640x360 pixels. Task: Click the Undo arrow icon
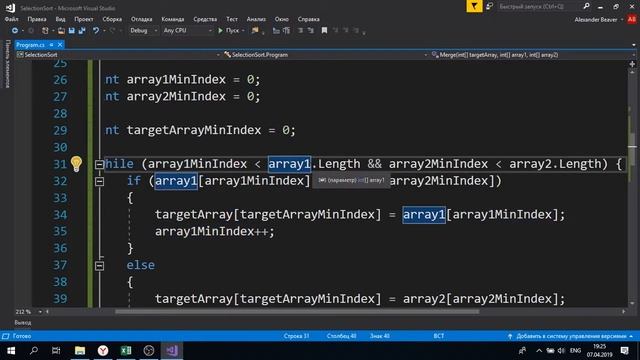tap(96, 31)
